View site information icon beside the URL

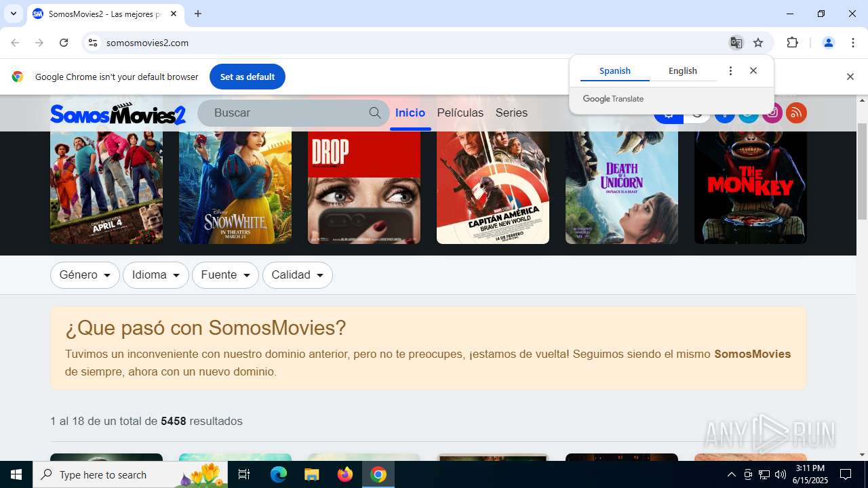[x=93, y=43]
